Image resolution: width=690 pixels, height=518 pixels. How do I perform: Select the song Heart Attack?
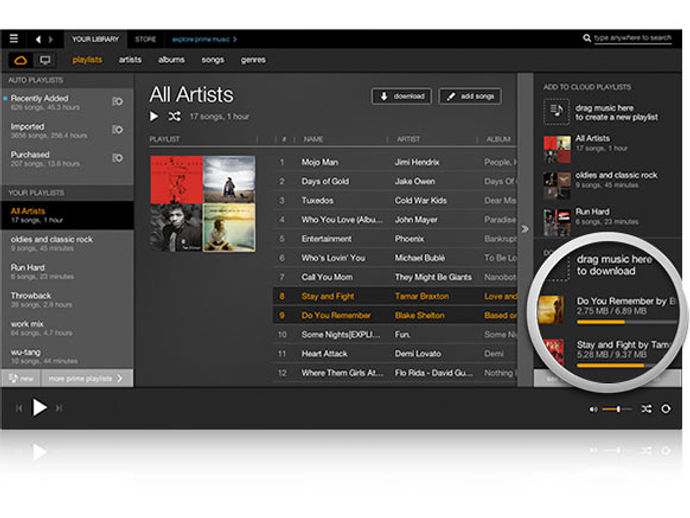[324, 353]
